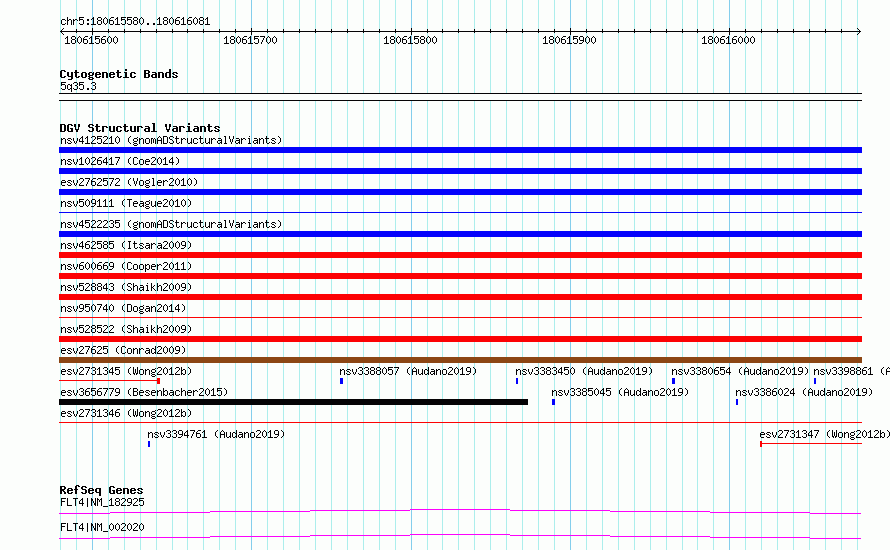Select esv3656779 (Besenbacher2015) label
Image resolution: width=890 pixels, height=550 pixels.
coord(144,392)
